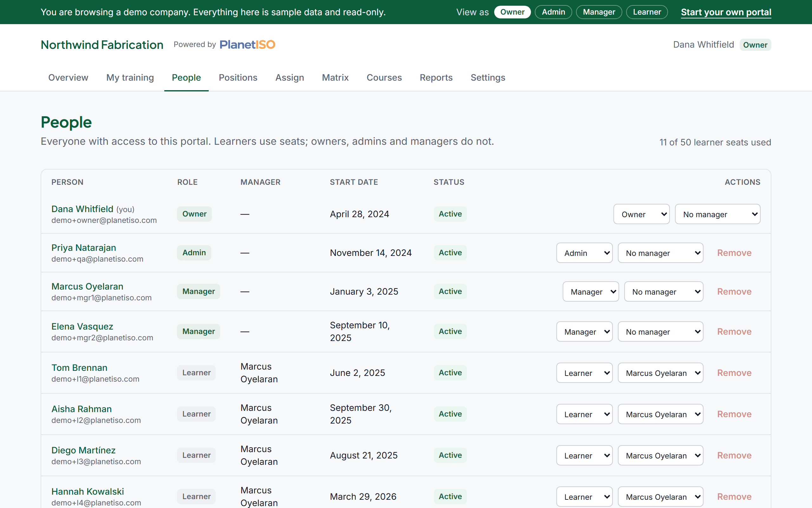812x508 pixels.
Task: Click the Northwind Fabrication company title
Action: (x=102, y=45)
